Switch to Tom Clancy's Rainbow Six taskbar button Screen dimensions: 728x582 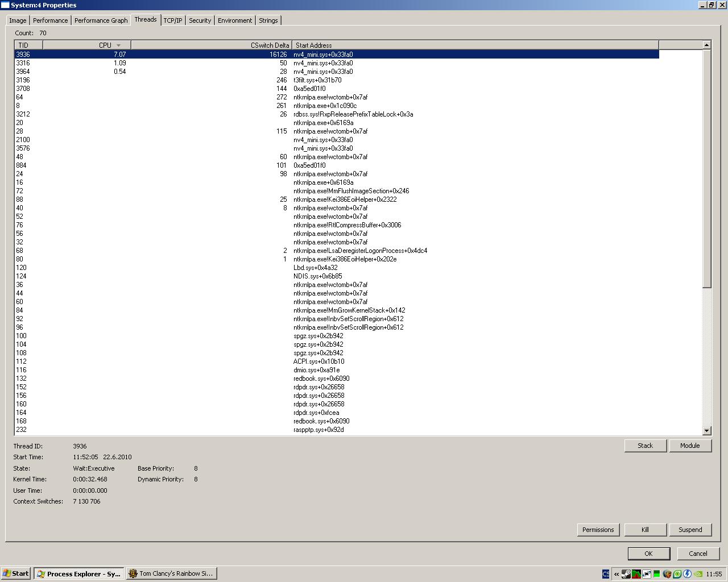click(x=171, y=573)
